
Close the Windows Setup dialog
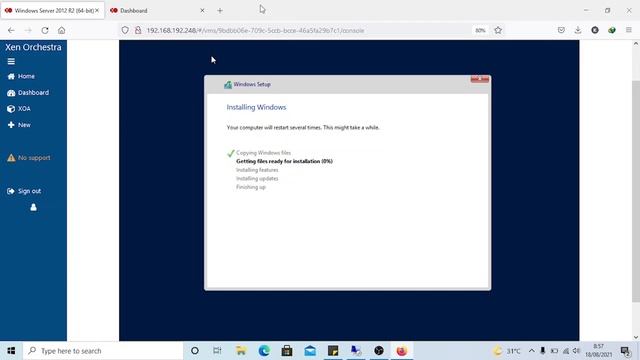[x=480, y=79]
